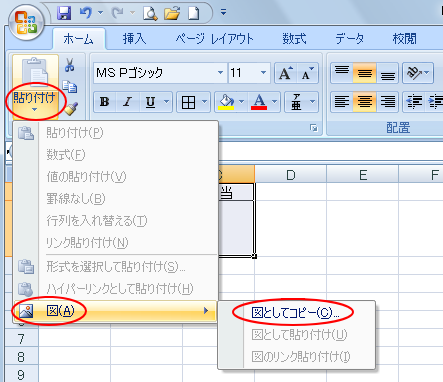
Task: Click the picture icon beside 図(A)
Action: coord(26,311)
